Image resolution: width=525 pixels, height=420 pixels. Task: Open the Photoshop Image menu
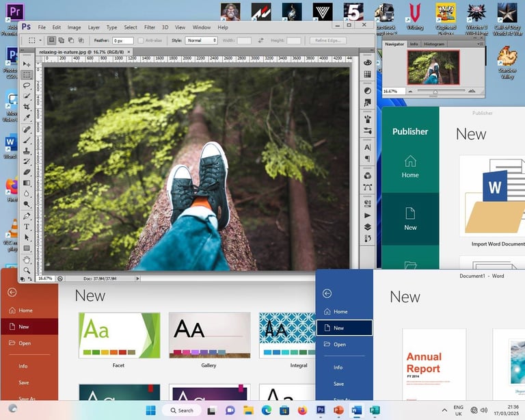click(74, 27)
